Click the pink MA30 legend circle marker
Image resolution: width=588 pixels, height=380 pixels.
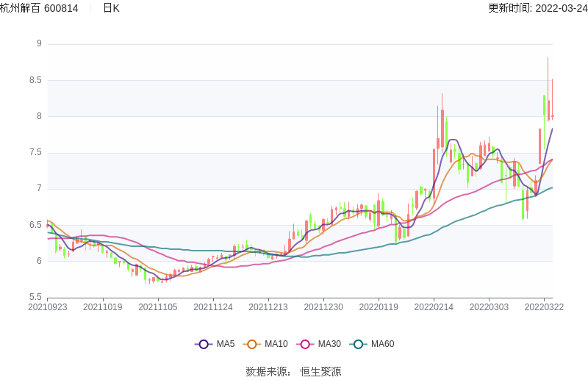[305, 344]
